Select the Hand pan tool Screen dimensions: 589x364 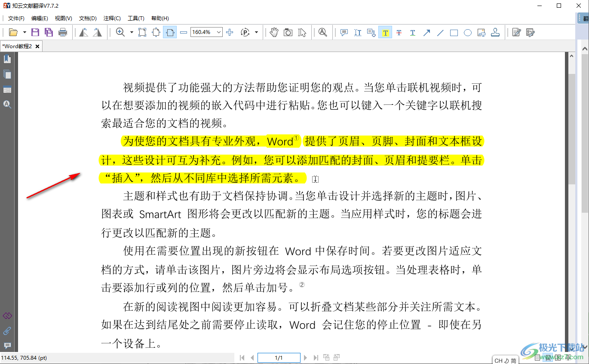(x=274, y=32)
